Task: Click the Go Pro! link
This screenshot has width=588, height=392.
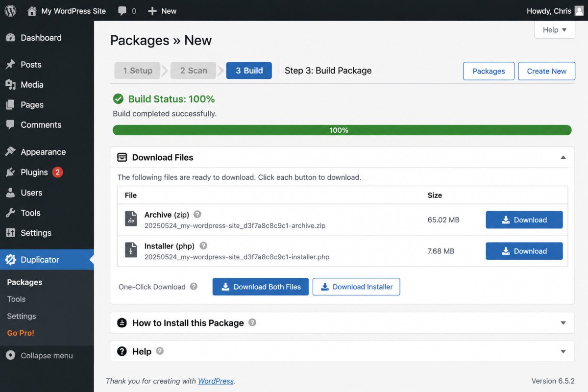Action: pos(21,333)
